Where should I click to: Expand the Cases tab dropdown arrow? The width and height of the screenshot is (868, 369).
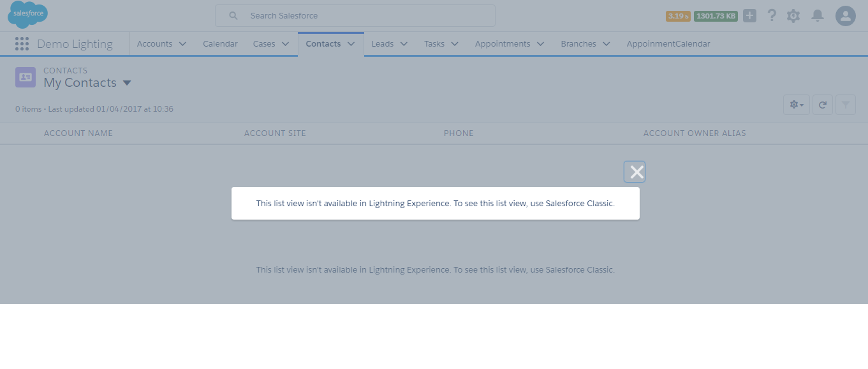[285, 44]
